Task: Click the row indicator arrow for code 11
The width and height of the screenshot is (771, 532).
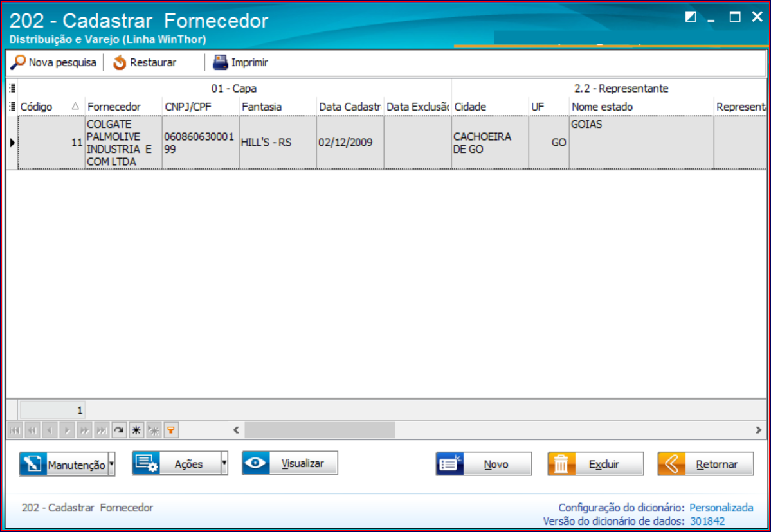Action: tap(12, 143)
